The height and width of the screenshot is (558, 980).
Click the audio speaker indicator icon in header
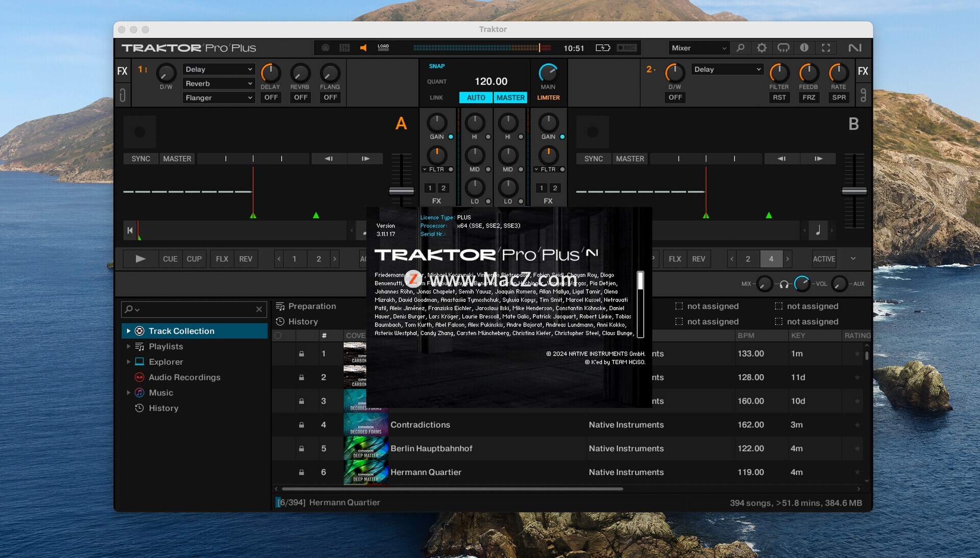pos(363,47)
